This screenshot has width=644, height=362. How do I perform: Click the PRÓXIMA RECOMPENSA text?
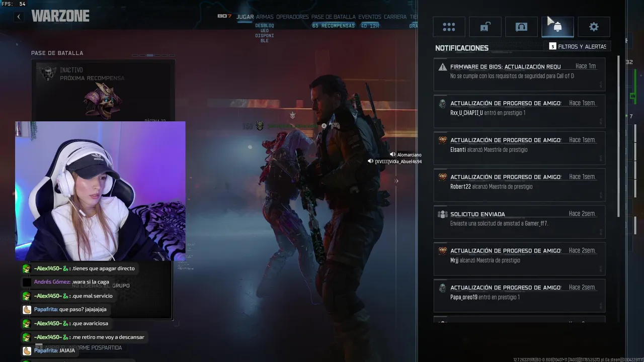tap(92, 78)
